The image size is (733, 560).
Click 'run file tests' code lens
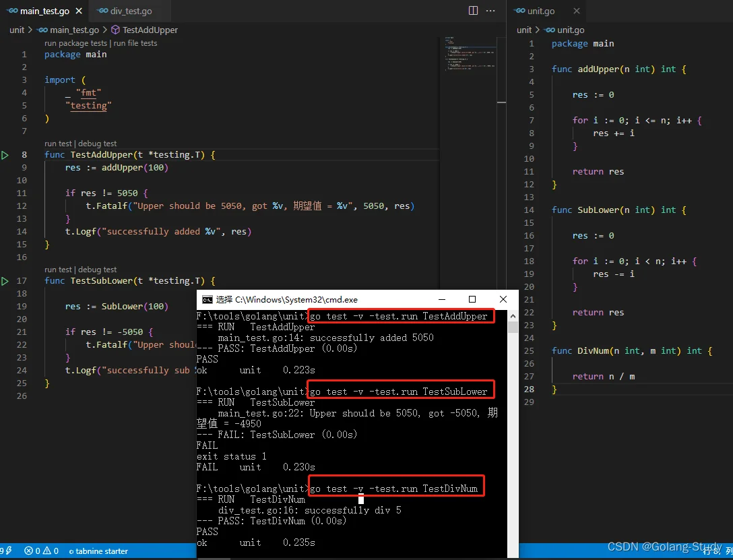point(135,43)
